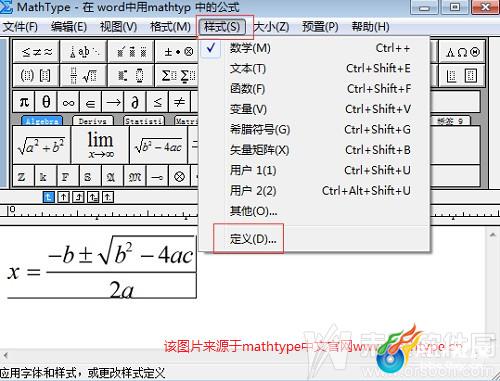Screen dimensions: 500x381
Task: Insert the partial derivative symbol
Action: click(x=135, y=102)
